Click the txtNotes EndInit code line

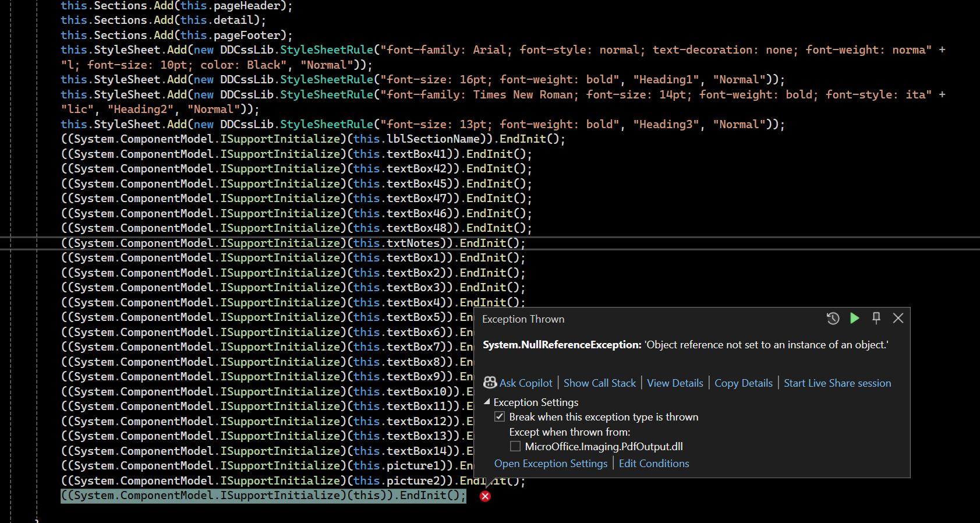coord(293,243)
